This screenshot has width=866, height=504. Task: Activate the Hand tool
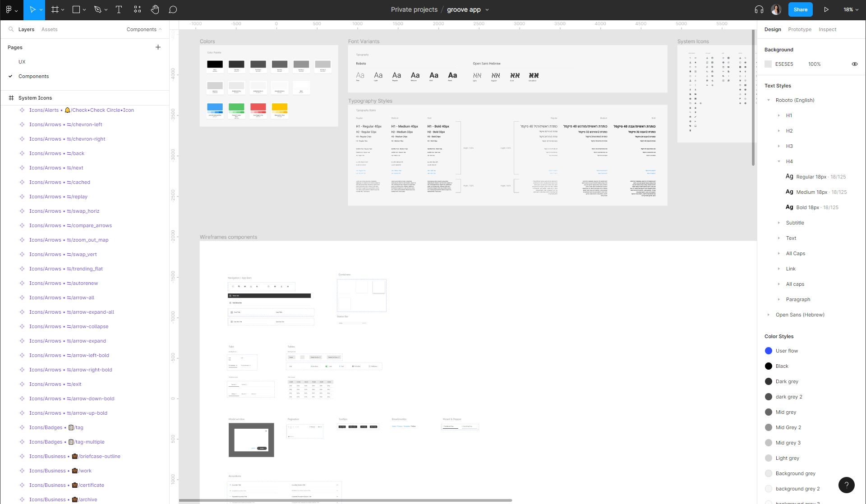155,9
